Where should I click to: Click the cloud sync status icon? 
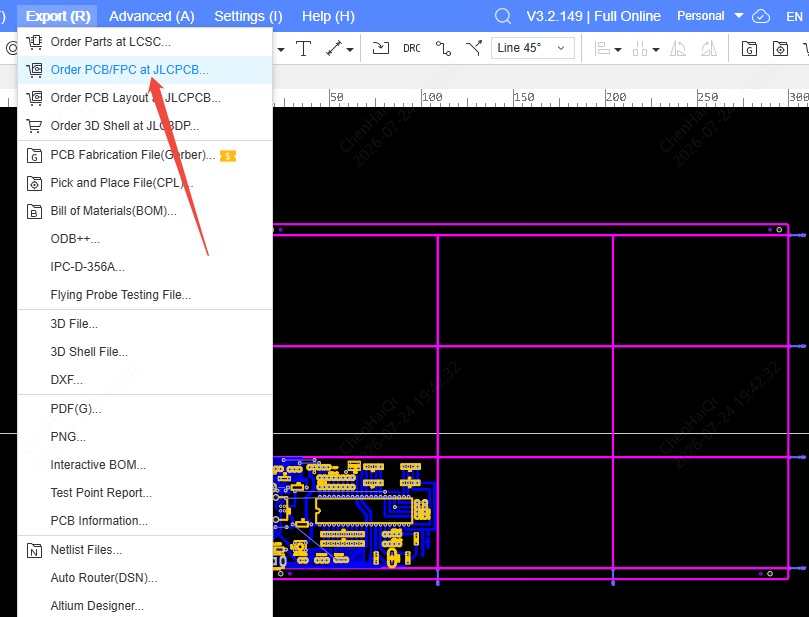[761, 17]
